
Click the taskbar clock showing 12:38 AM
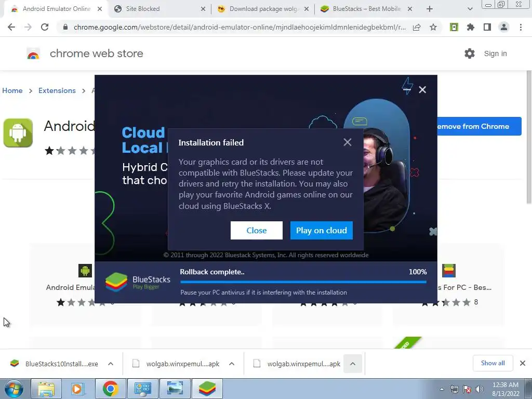[506, 389]
